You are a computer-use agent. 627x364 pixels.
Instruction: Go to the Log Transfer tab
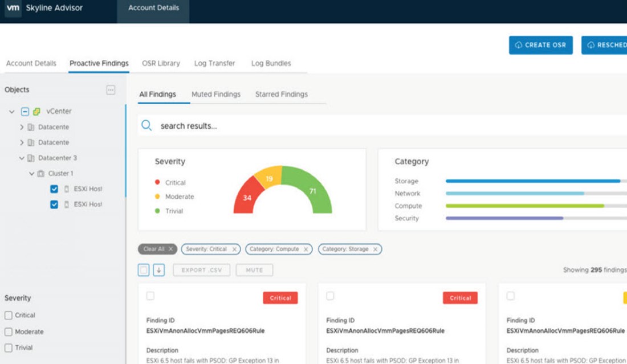click(215, 64)
